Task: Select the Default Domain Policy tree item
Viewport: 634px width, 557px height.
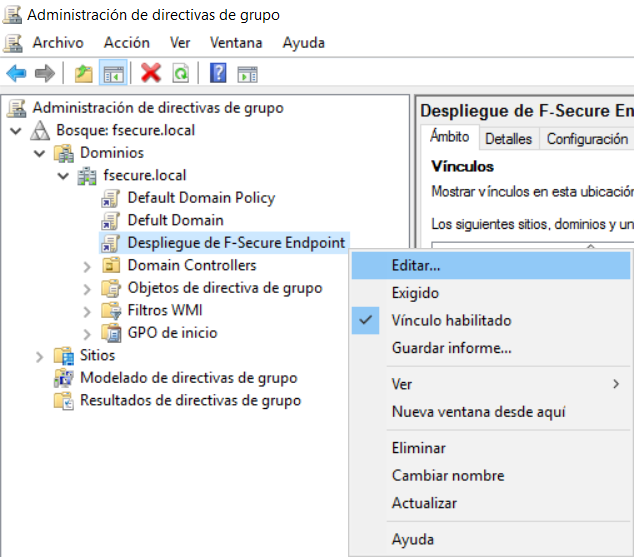Action: point(201,198)
